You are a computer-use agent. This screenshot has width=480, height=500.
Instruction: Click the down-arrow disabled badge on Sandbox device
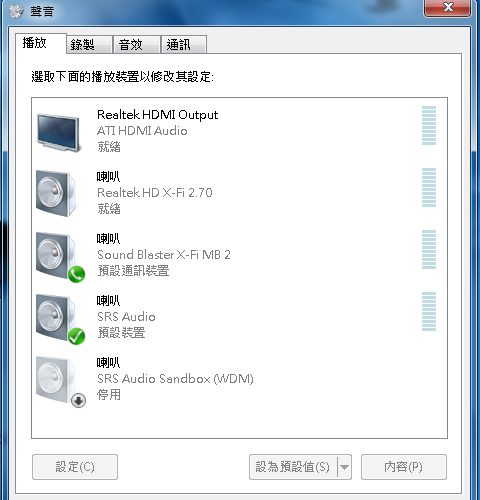[79, 400]
